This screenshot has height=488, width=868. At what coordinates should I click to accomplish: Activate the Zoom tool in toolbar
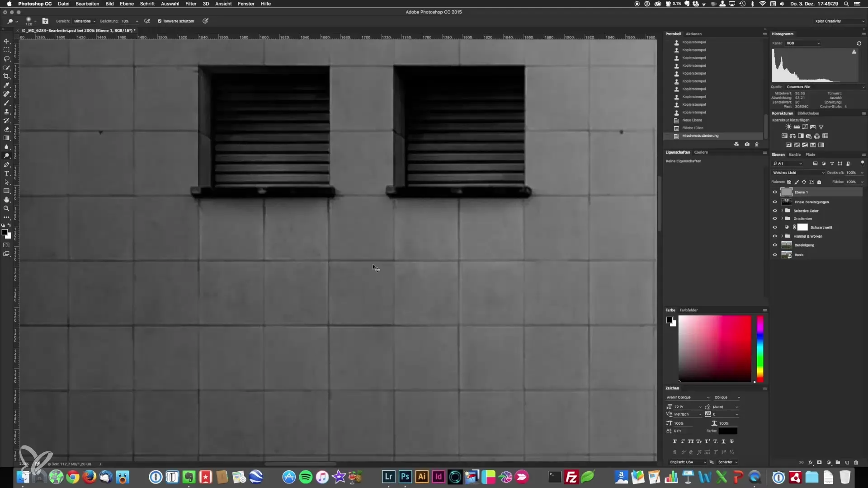[6, 209]
